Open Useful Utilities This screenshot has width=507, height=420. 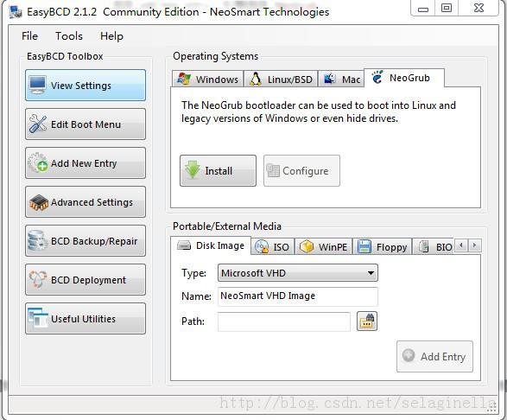click(x=86, y=318)
